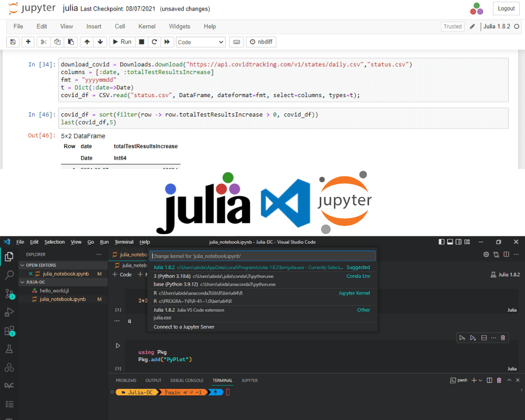The width and height of the screenshot is (525, 420).
Task: Save the Jupyter notebook with the floppy icon
Action: (13, 42)
